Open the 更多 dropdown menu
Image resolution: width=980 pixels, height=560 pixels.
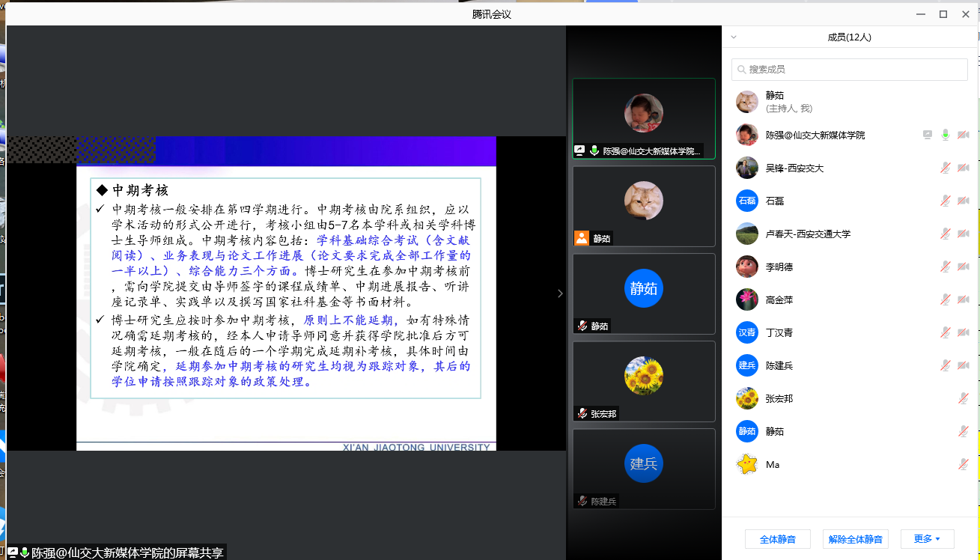[x=927, y=539]
